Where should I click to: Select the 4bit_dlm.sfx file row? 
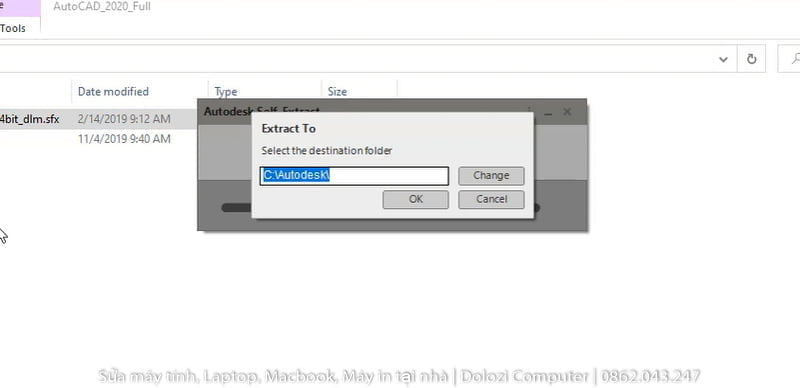click(98, 119)
